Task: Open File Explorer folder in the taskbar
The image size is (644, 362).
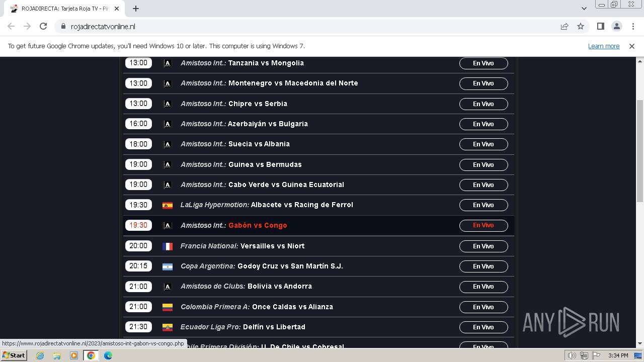Action: (57, 355)
